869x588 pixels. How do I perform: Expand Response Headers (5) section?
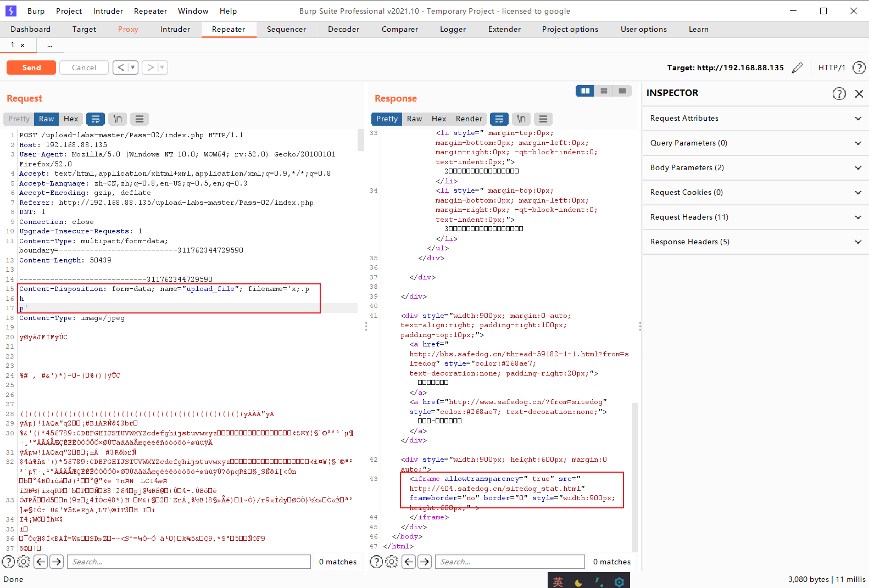coord(756,242)
